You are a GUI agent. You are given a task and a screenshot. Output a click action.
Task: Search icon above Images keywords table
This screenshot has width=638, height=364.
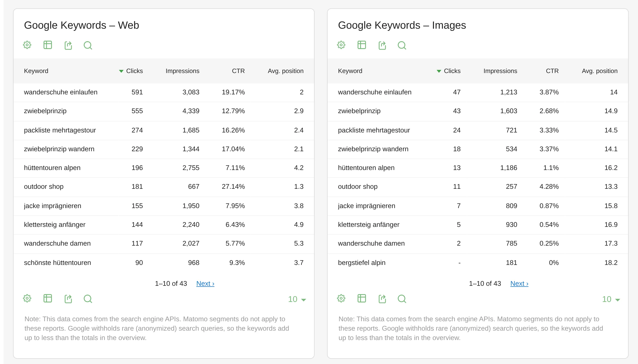tap(402, 45)
